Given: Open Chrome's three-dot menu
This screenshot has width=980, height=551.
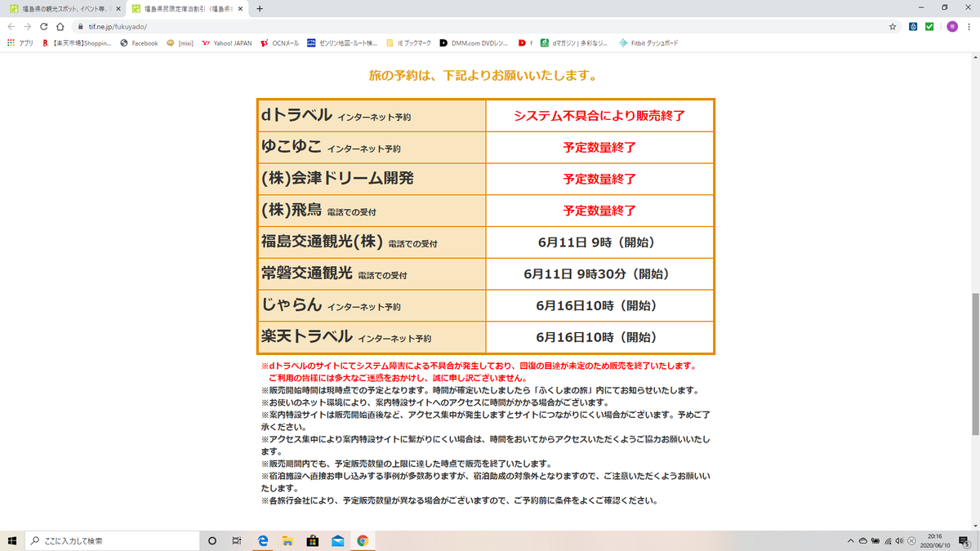Looking at the screenshot, I should pos(969,26).
